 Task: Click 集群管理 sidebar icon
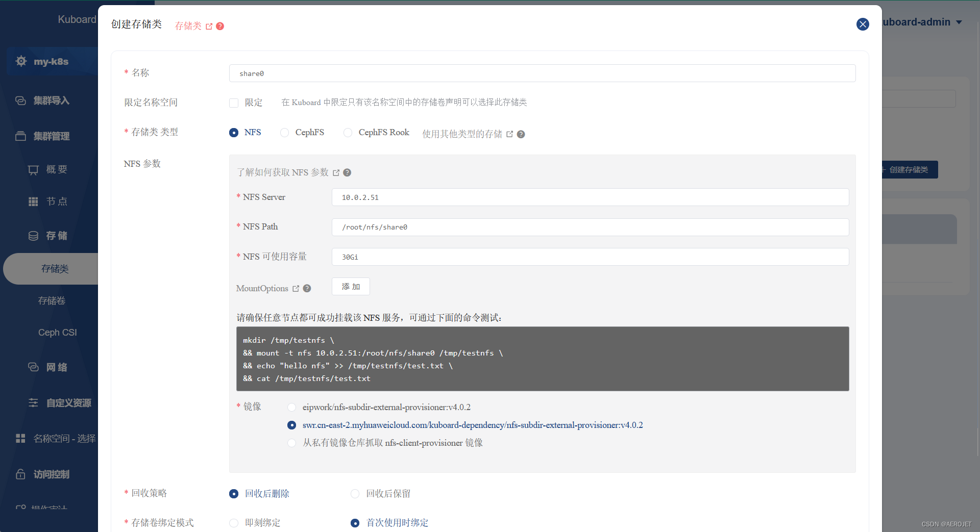20,136
